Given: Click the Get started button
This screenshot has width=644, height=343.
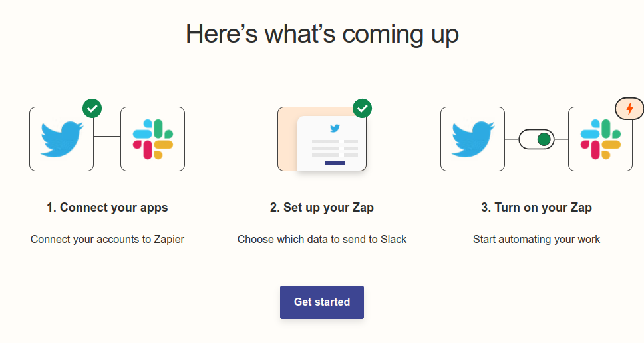Looking at the screenshot, I should pos(322,302).
